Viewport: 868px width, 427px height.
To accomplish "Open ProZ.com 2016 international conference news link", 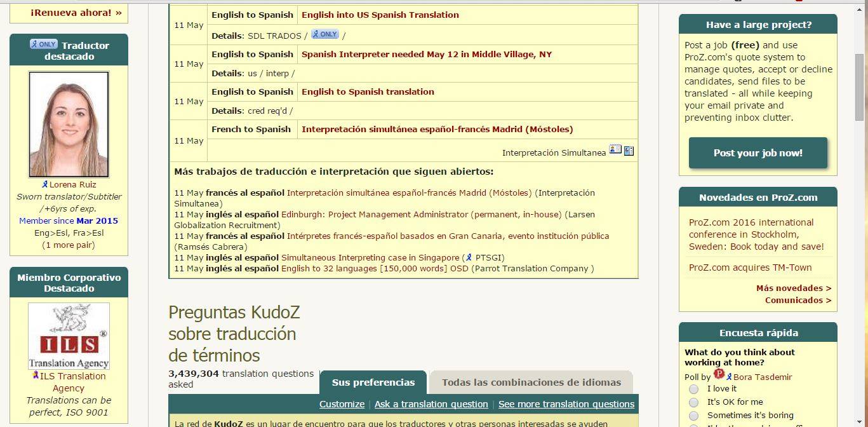I will (756, 234).
